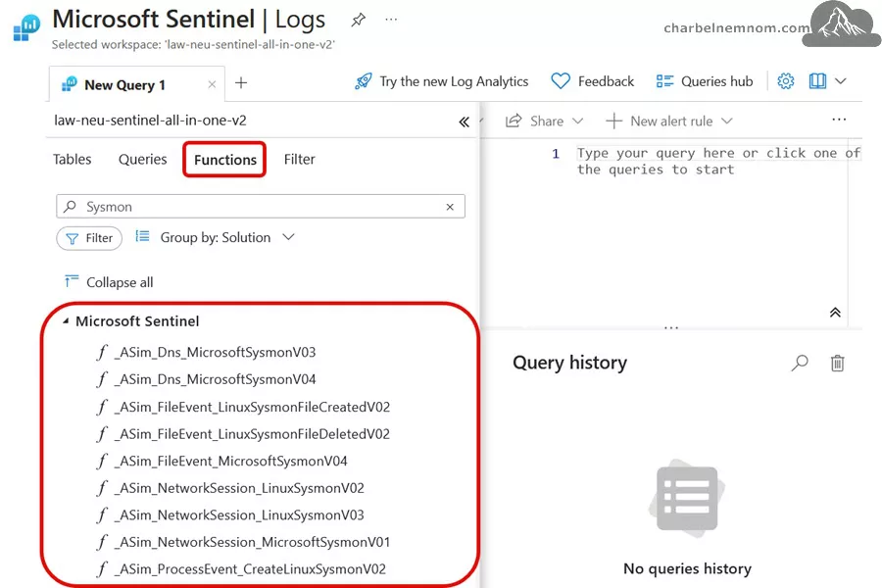Close the New Query 1 tab
This screenshot has width=882, height=588.
(212, 84)
